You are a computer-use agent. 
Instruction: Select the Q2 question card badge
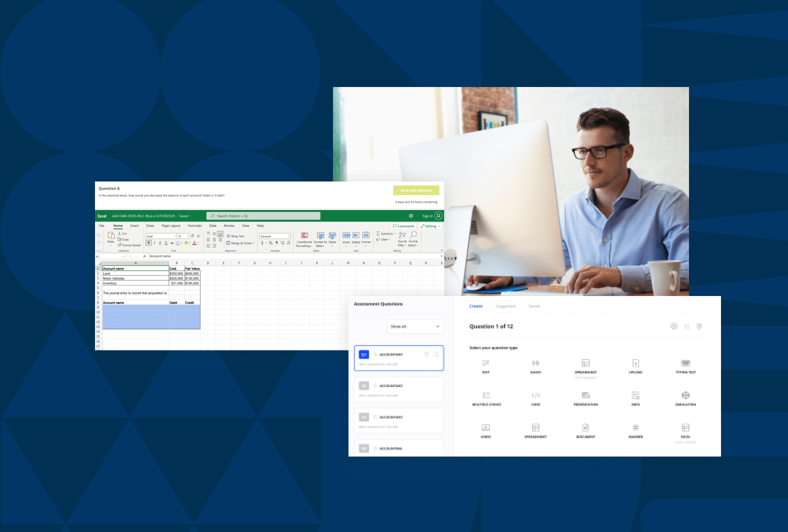[364, 385]
